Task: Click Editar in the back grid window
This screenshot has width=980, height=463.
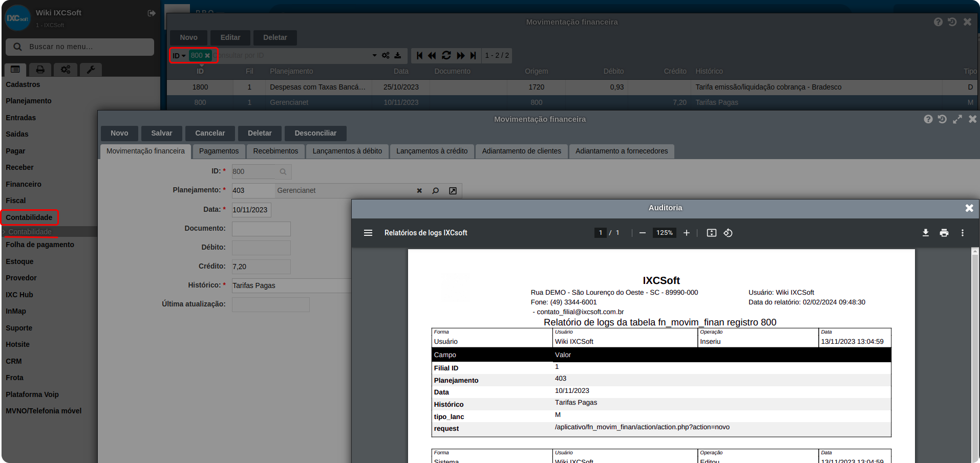Action: 230,37
